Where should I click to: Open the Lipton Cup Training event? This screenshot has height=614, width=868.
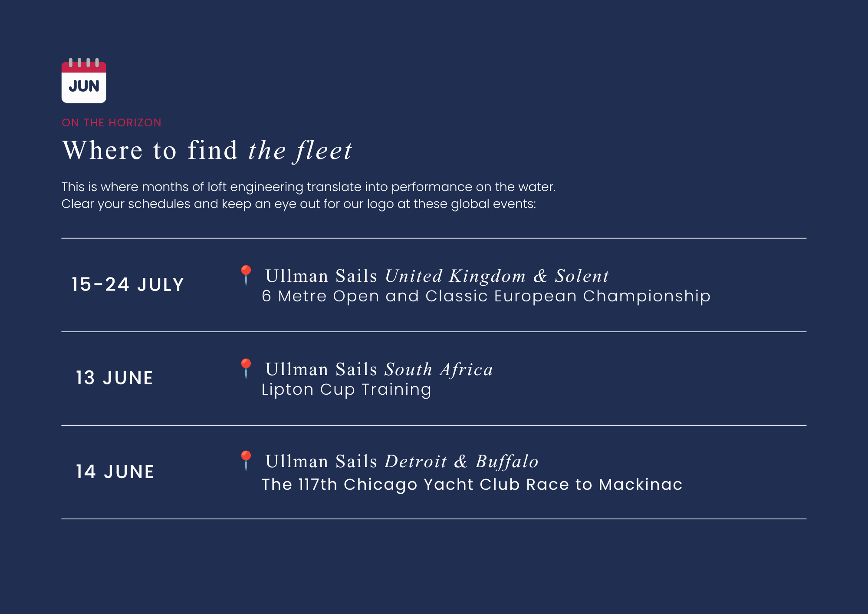tap(346, 390)
